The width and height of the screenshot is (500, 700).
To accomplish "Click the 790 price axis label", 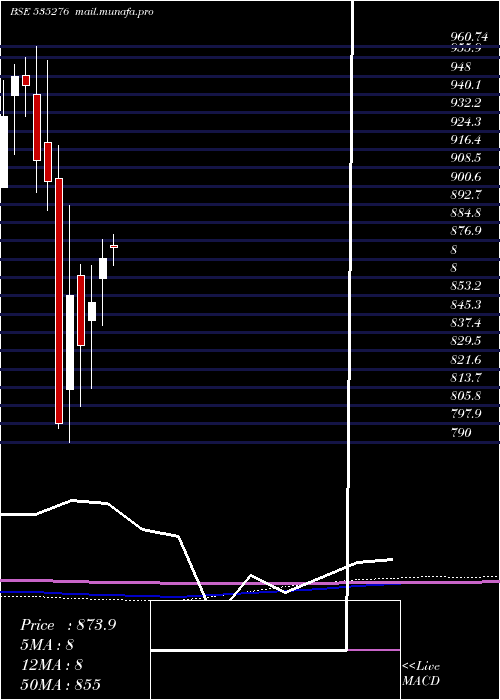I will [461, 433].
